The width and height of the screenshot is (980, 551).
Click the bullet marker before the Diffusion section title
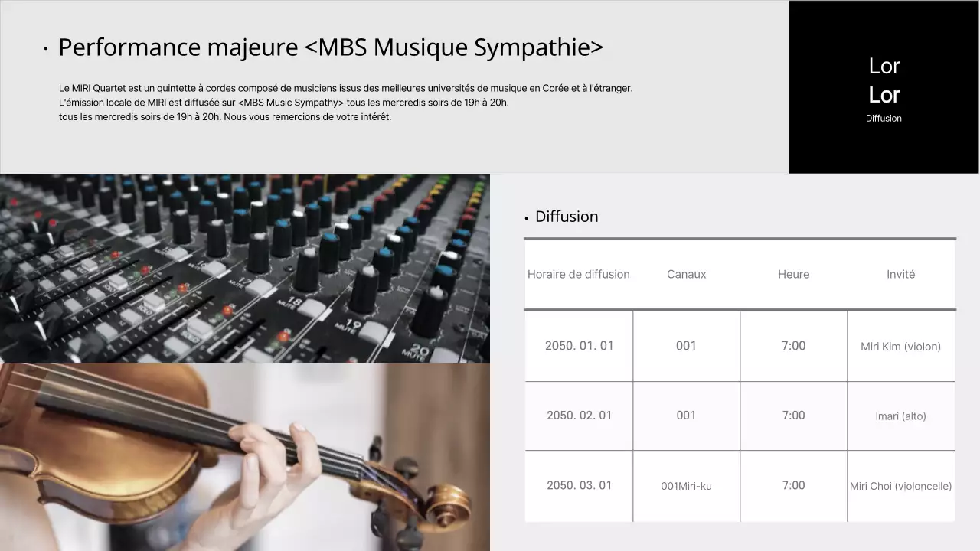point(526,217)
